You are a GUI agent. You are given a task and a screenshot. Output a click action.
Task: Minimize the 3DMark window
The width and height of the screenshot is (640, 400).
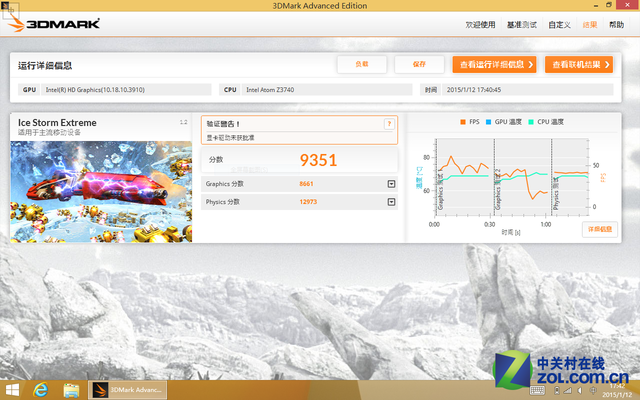596,5
